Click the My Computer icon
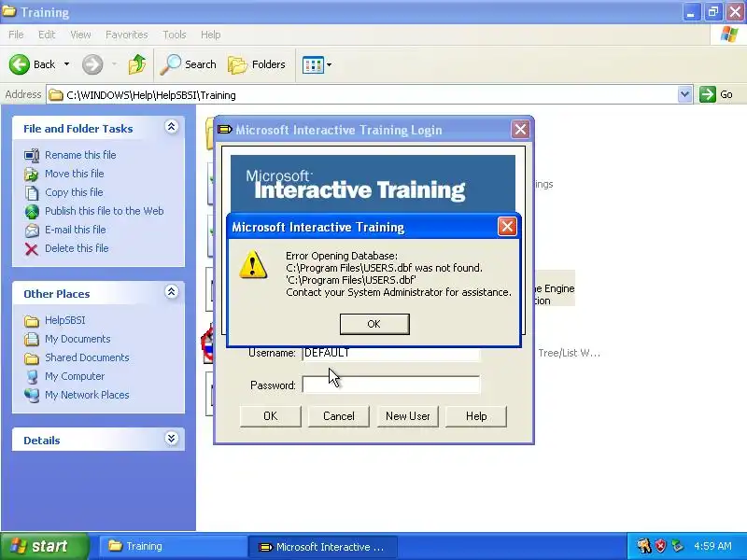Screen dimensions: 747x560 (32, 377)
